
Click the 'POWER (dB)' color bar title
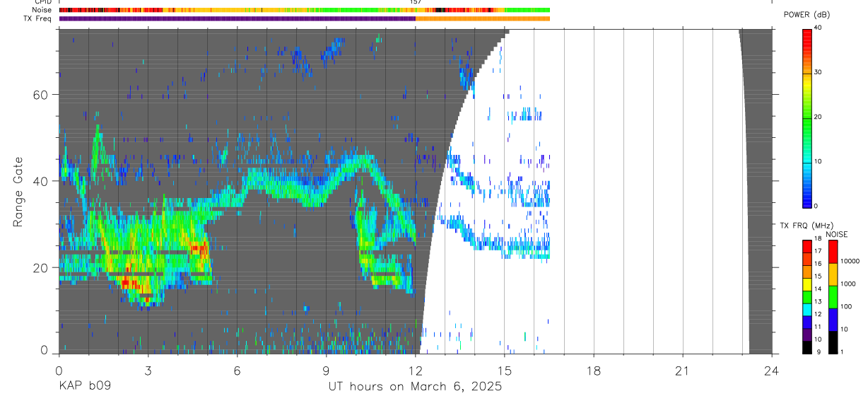(x=807, y=15)
